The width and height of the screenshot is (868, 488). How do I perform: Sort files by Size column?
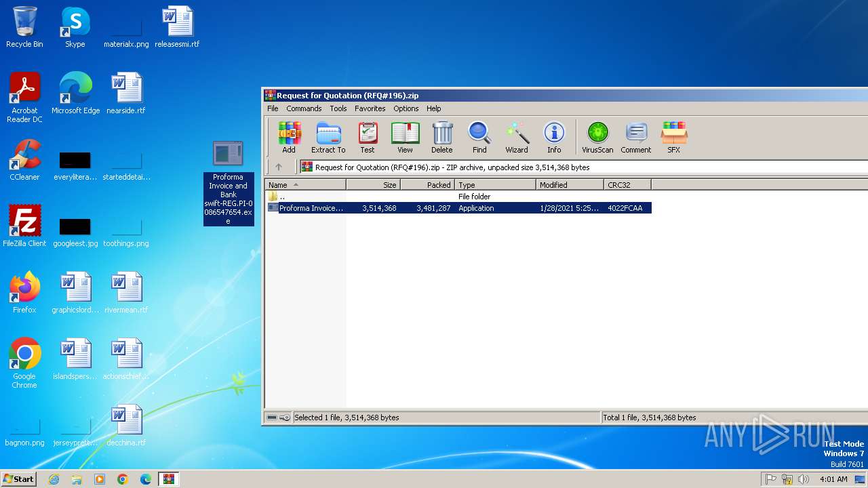[x=374, y=184]
